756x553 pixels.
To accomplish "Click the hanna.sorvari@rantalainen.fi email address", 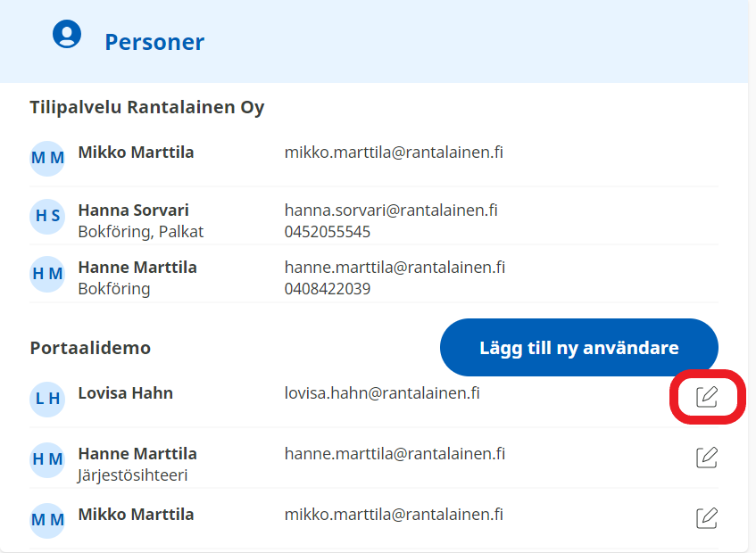I will [x=391, y=210].
